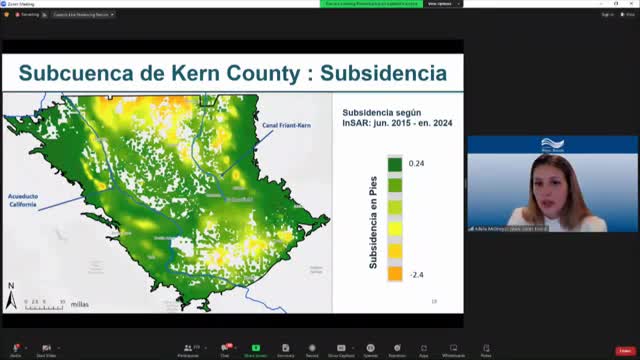Expand the arrow next to Chat

coord(236,348)
